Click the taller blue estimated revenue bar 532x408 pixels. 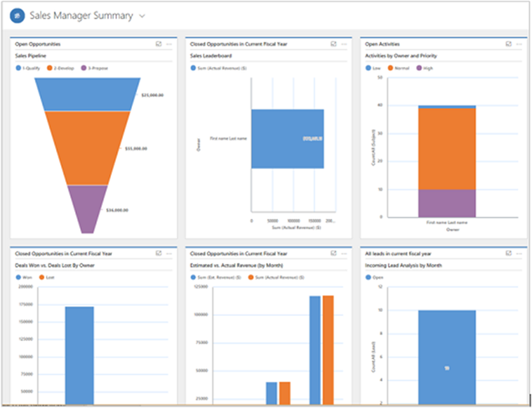tap(315, 350)
